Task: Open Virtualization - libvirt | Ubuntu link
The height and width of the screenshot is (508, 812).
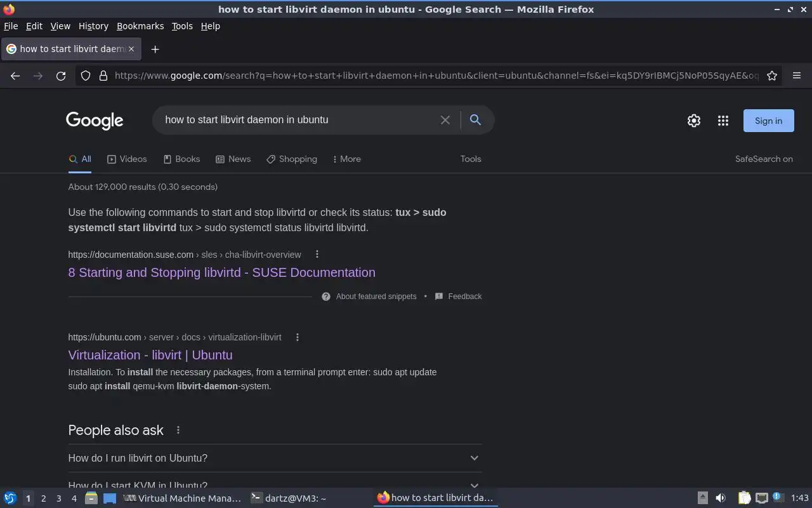Action: coord(150,355)
